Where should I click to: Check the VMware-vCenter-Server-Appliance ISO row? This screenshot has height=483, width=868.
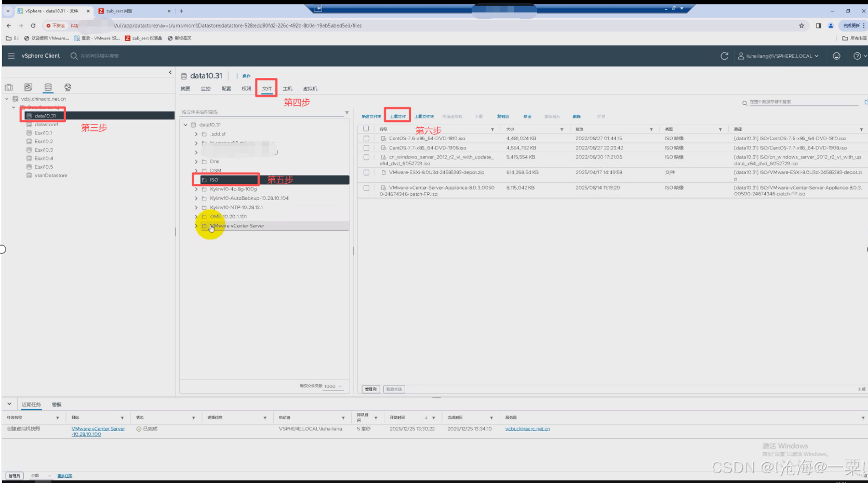[366, 188]
